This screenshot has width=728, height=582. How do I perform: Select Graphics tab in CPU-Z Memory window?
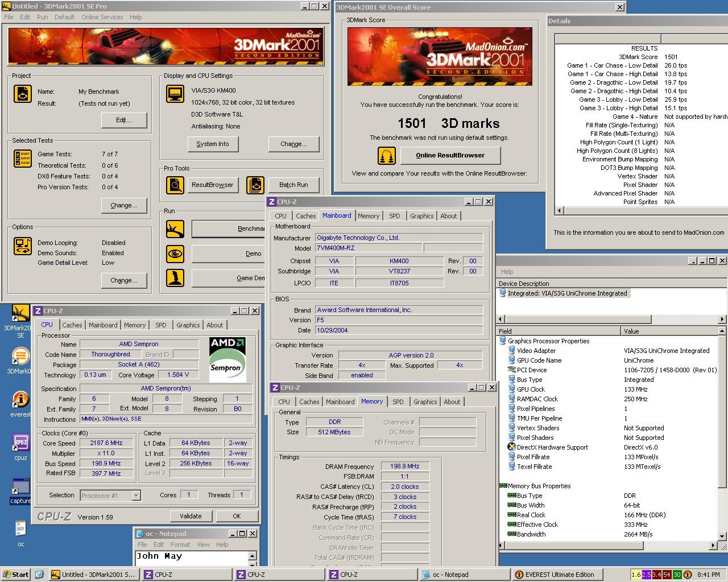coord(425,402)
